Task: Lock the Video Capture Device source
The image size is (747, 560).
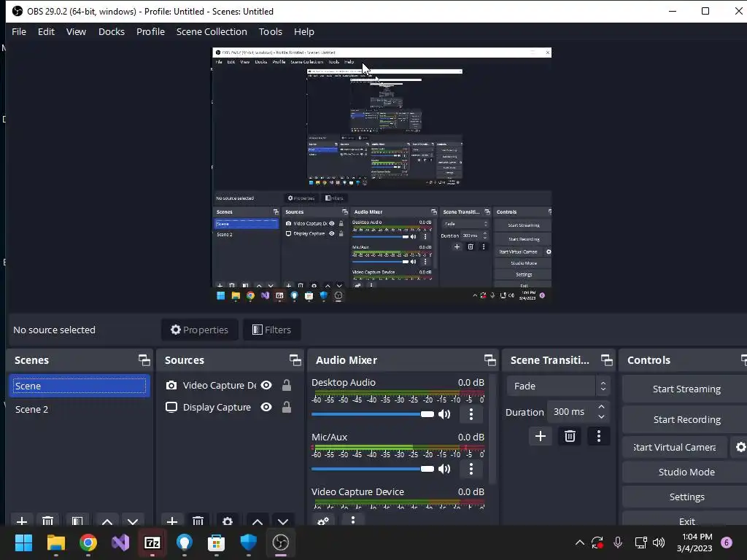Action: (x=286, y=385)
